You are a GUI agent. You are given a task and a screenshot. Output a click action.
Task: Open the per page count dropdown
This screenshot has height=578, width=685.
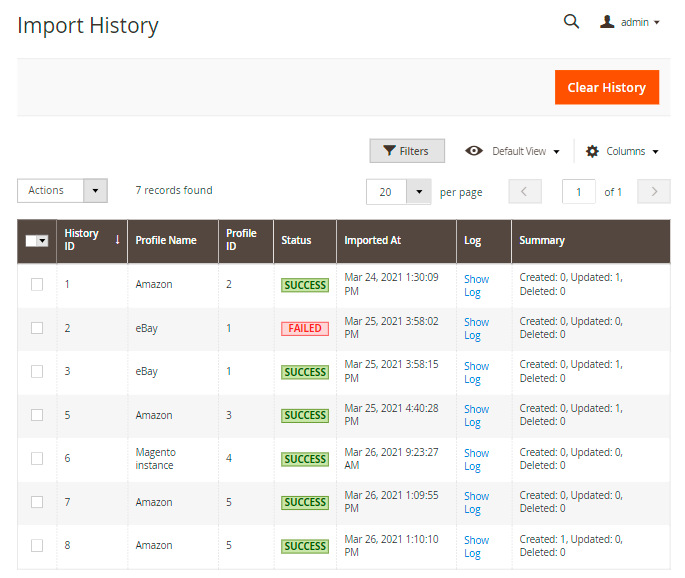pos(418,191)
